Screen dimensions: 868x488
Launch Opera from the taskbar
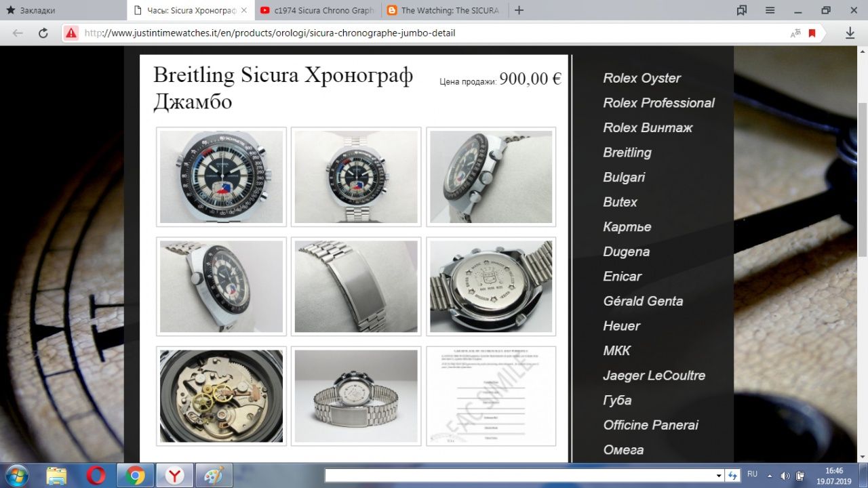point(96,476)
